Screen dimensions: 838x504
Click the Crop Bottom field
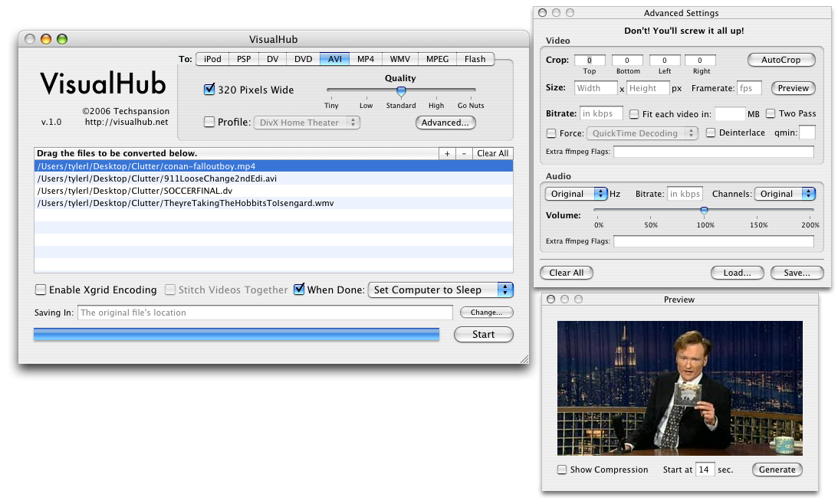point(627,61)
